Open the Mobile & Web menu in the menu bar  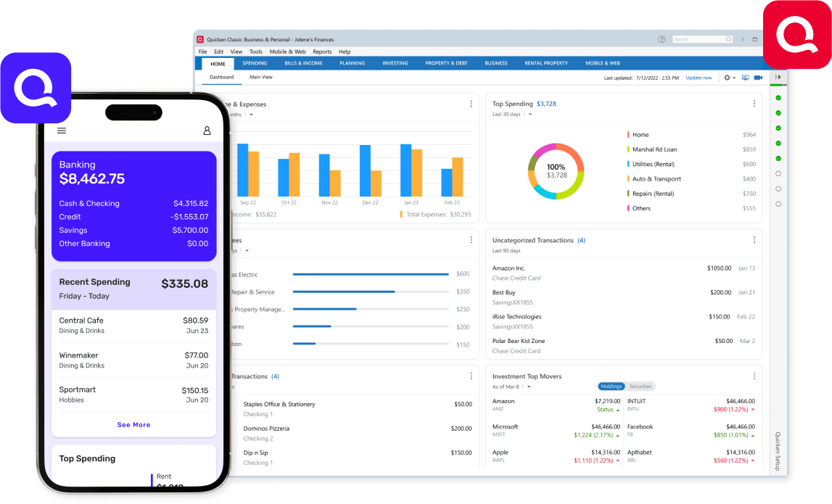pyautogui.click(x=287, y=51)
